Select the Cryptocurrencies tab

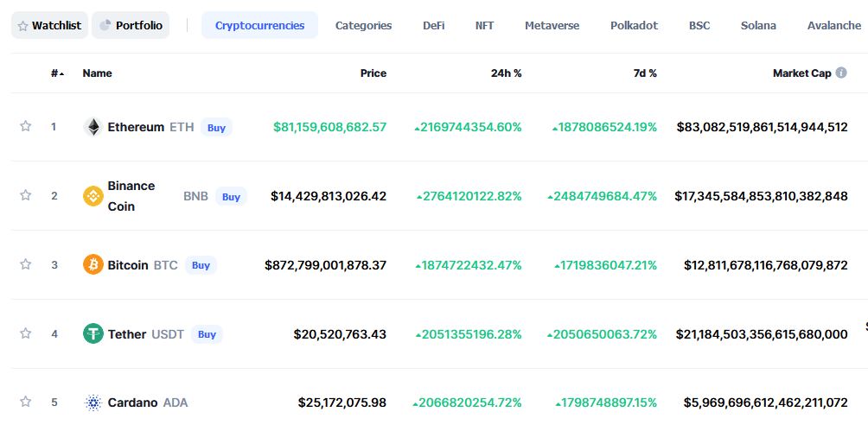pyautogui.click(x=259, y=25)
